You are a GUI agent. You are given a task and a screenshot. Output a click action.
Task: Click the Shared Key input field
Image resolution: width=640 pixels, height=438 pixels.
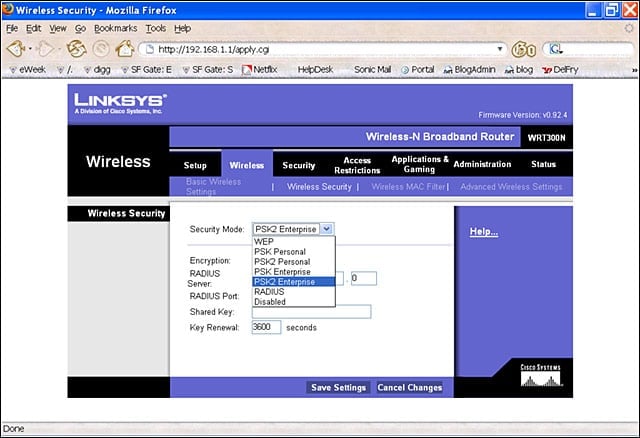click(311, 311)
